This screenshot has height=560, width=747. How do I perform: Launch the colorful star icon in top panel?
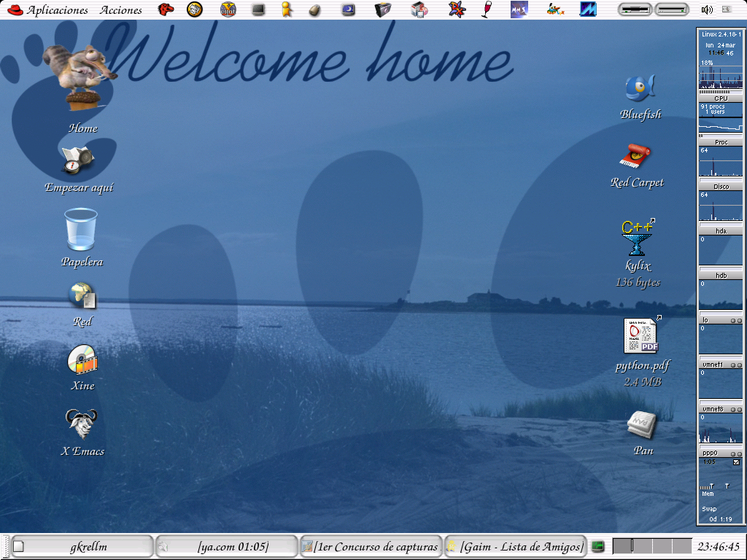pyautogui.click(x=457, y=9)
